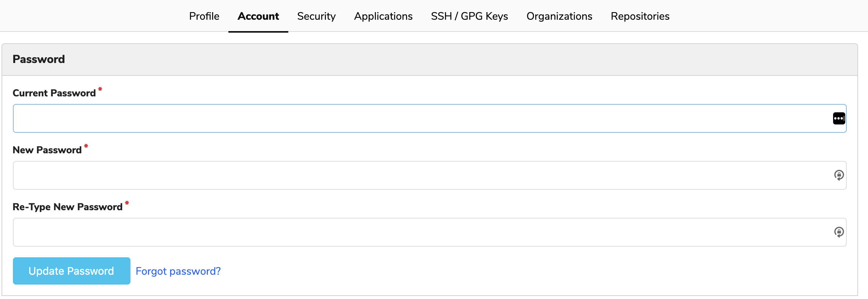Open the SSH / GPG Keys tab

point(469,16)
